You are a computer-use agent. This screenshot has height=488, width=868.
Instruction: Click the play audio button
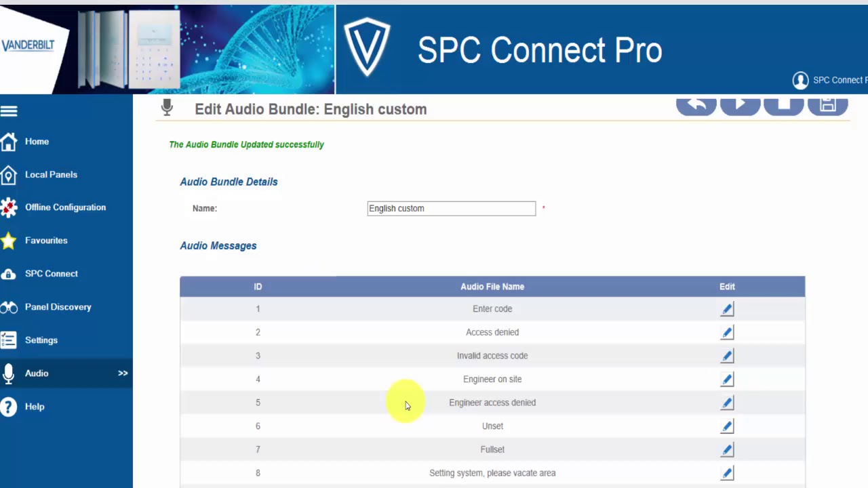[x=740, y=106]
